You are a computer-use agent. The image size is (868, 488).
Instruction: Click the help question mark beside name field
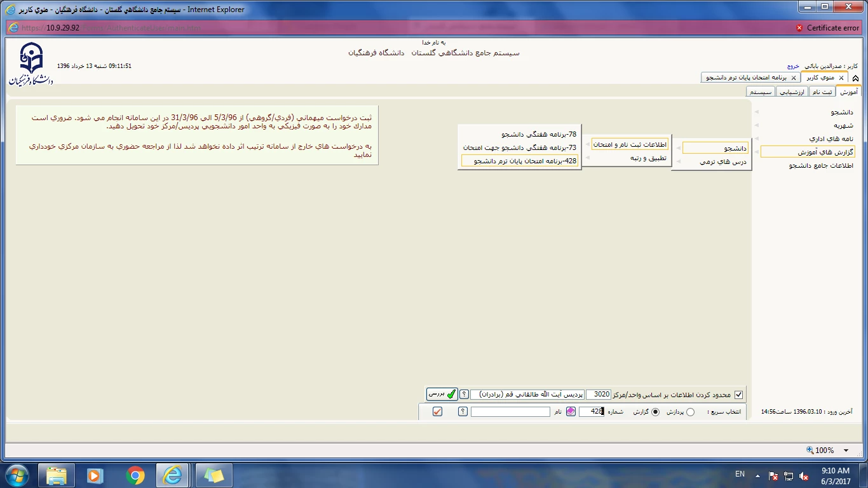pyautogui.click(x=463, y=412)
